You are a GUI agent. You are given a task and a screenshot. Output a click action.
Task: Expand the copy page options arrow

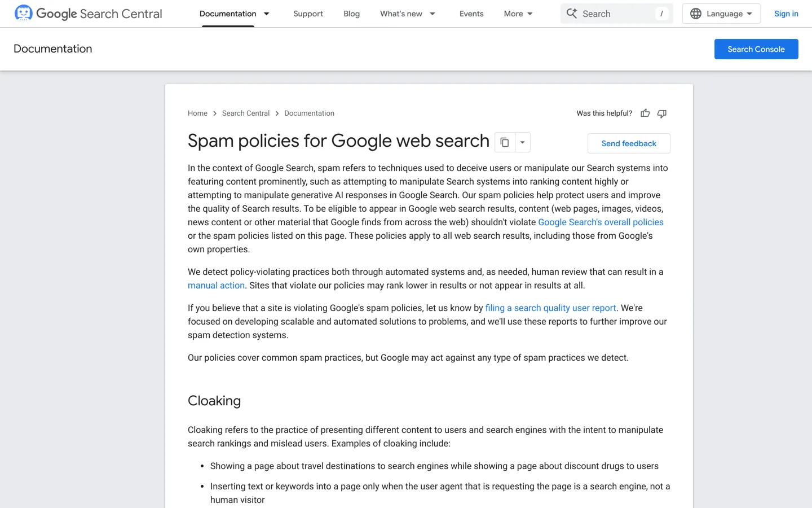pos(523,142)
